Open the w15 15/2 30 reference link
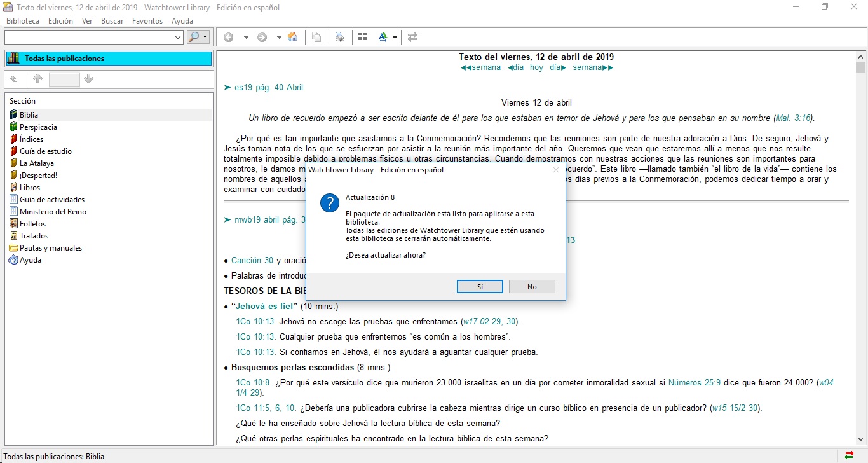The height and width of the screenshot is (463, 868). pos(734,408)
